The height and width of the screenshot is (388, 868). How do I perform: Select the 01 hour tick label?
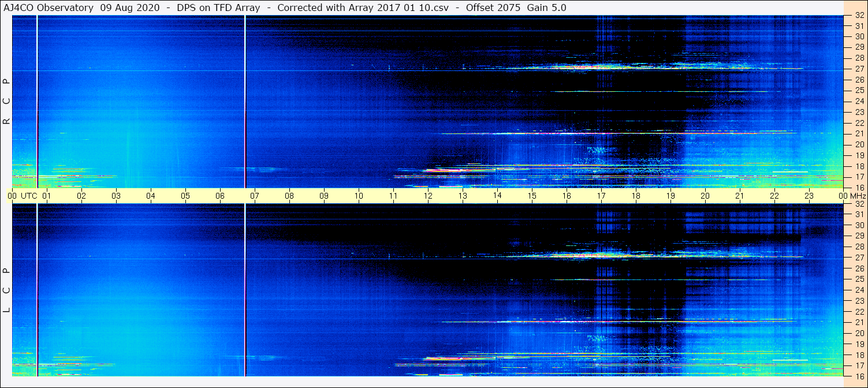tap(47, 196)
